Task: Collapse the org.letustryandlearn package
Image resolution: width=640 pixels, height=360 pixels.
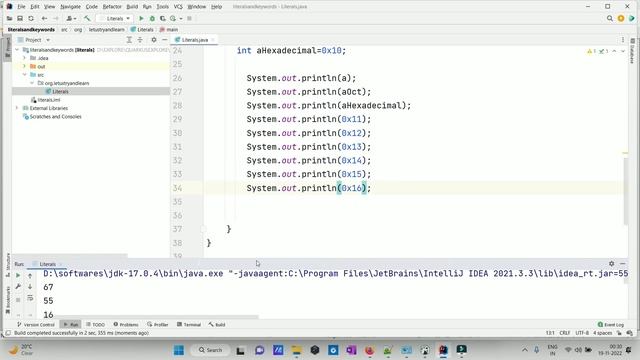Action: coord(32,83)
